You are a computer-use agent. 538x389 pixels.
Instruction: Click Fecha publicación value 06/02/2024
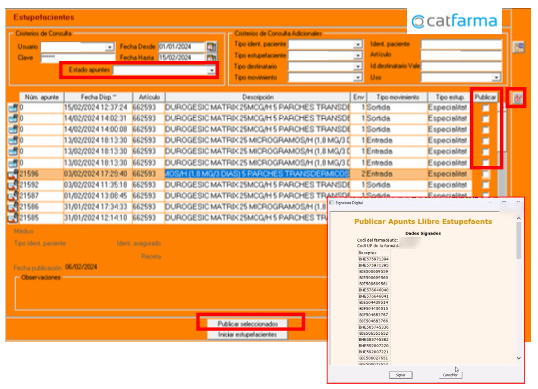pyautogui.click(x=81, y=267)
